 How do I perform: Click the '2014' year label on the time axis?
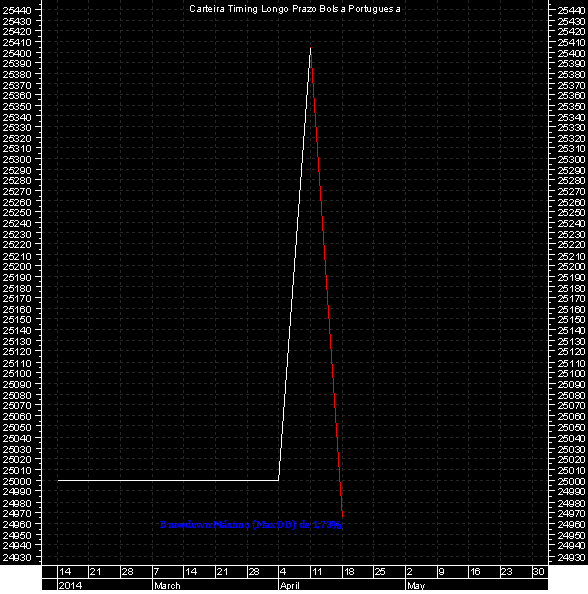point(70,585)
